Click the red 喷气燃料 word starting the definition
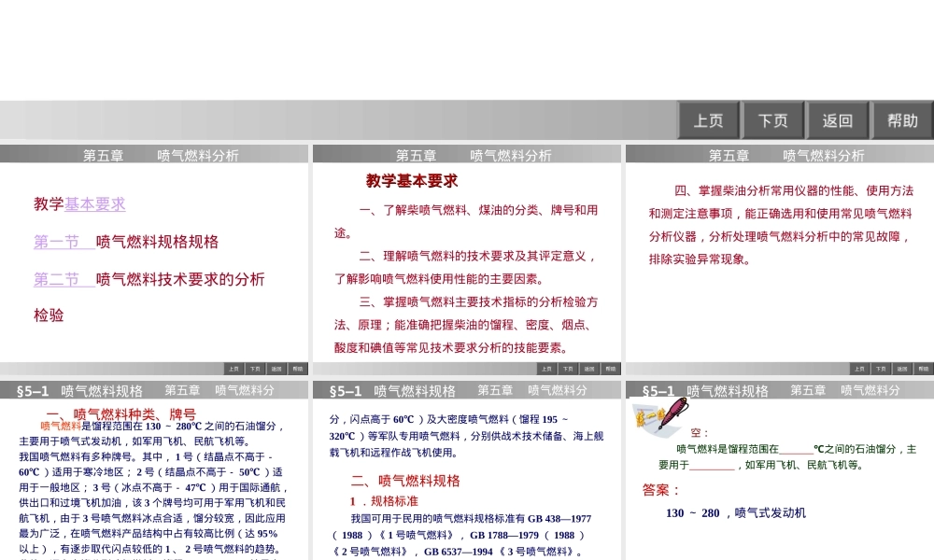The height and width of the screenshot is (560, 934). [x=61, y=427]
